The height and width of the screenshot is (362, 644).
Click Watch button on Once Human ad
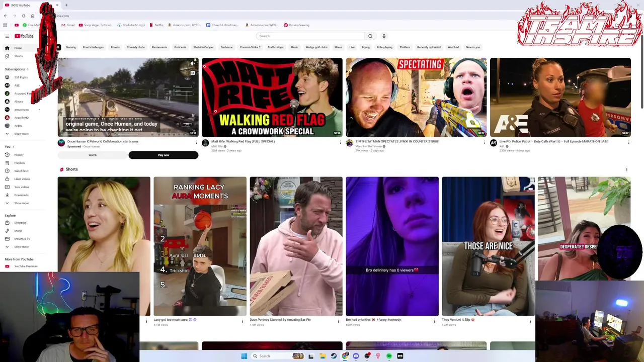93,155
